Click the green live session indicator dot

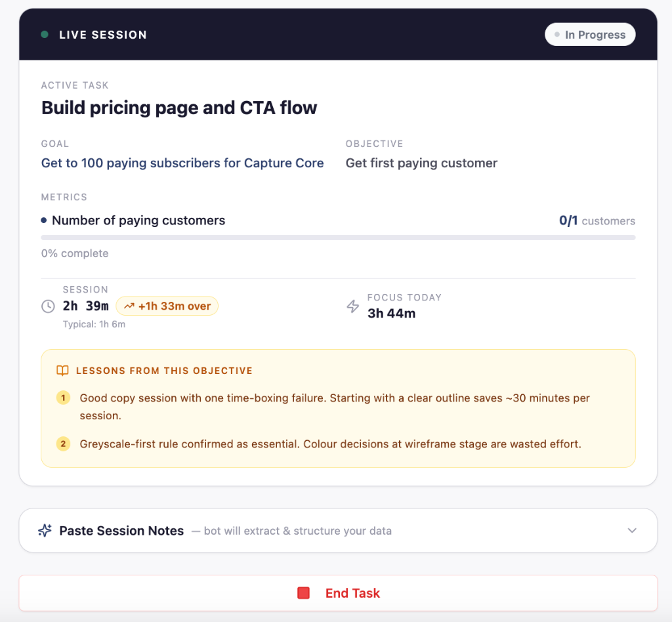45,35
